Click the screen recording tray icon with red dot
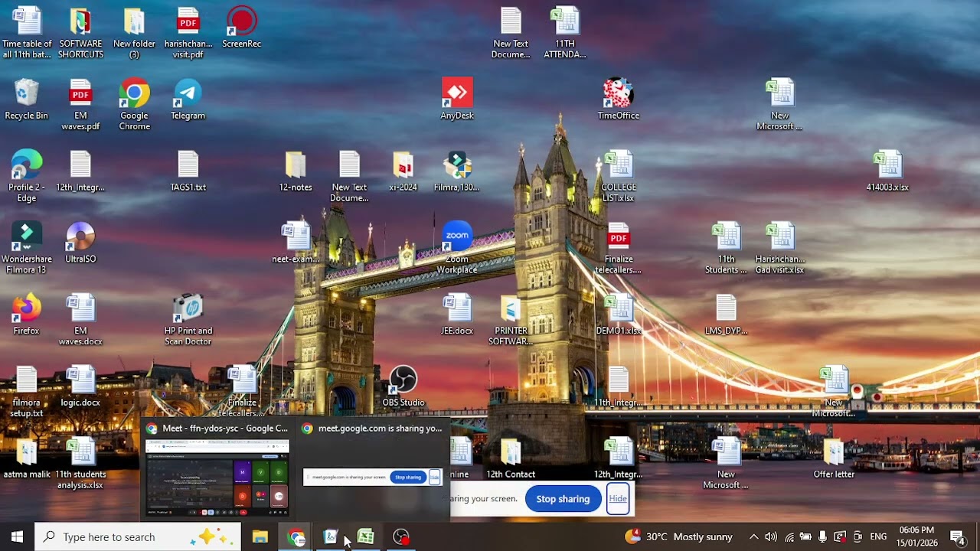This screenshot has height=551, width=980. (x=840, y=537)
